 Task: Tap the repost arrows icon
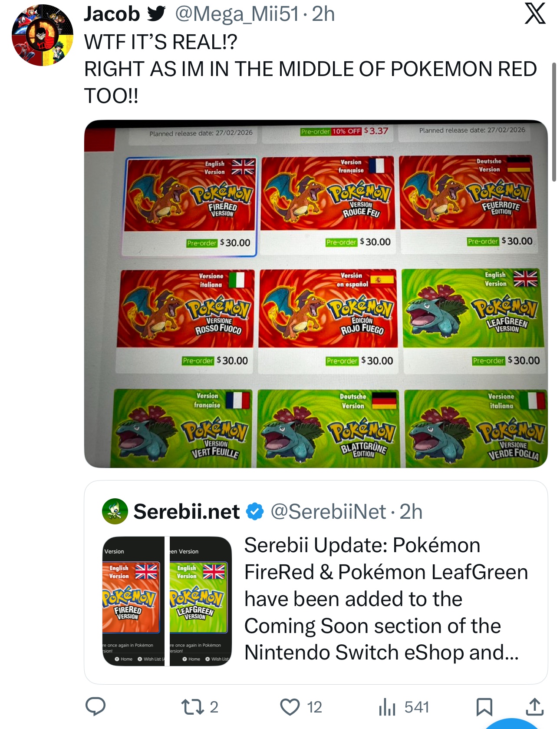(x=192, y=707)
